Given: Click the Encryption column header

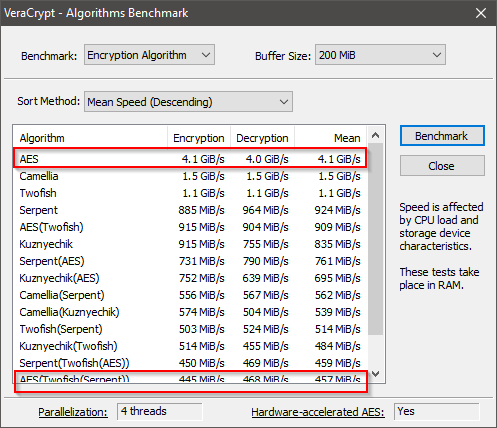Looking at the screenshot, I should point(199,138).
